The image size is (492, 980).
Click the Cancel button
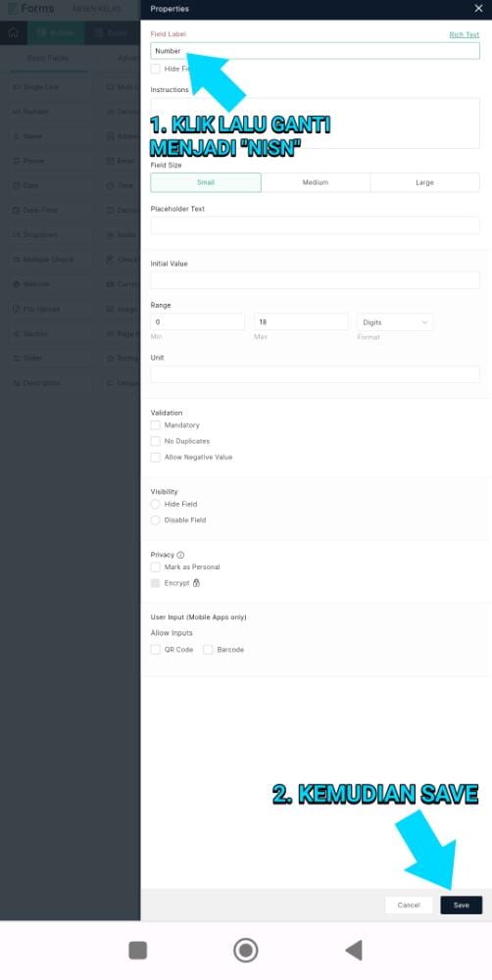pos(409,905)
